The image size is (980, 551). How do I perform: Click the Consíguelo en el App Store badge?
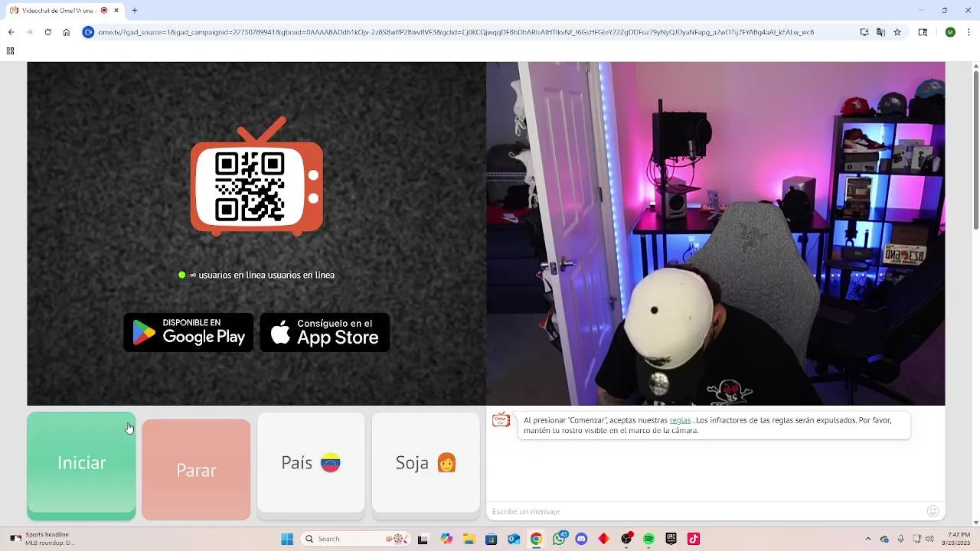325,332
